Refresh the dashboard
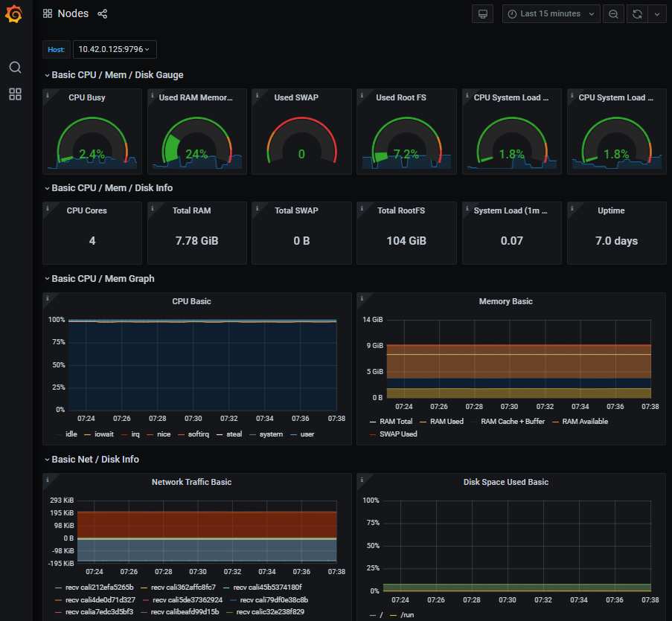The height and width of the screenshot is (621, 672). tap(637, 13)
